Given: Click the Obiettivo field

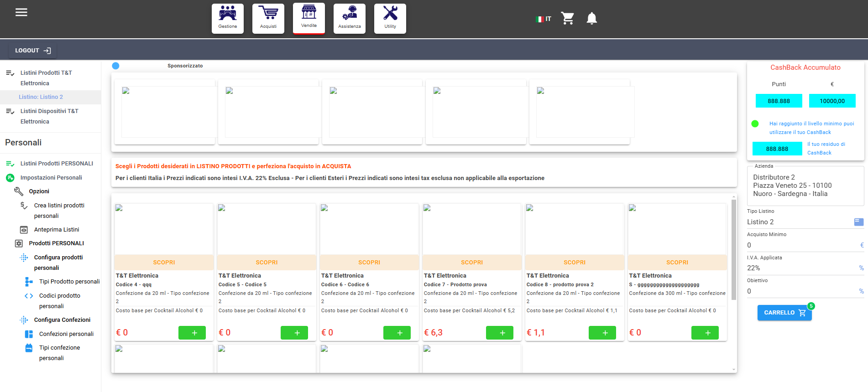Looking at the screenshot, I should pos(805,291).
